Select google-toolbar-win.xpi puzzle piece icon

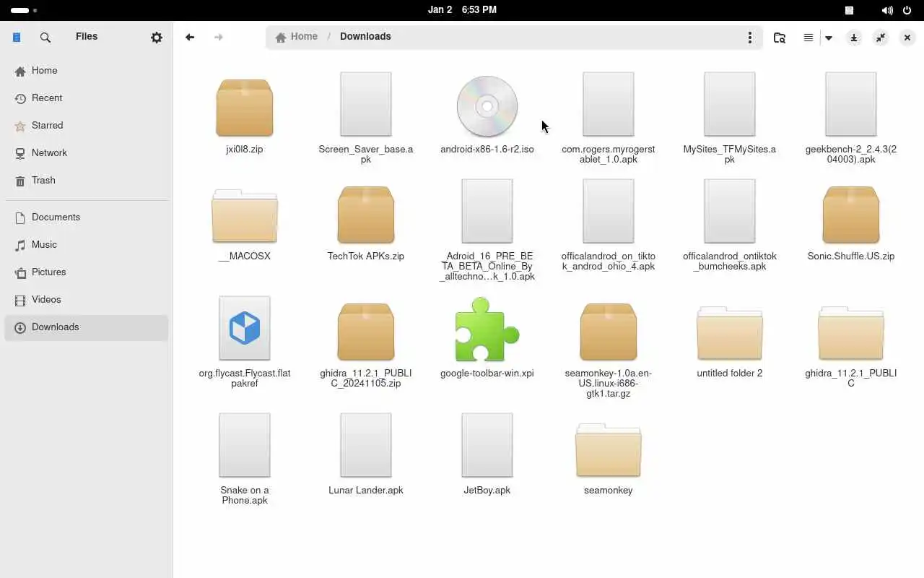[x=487, y=329]
